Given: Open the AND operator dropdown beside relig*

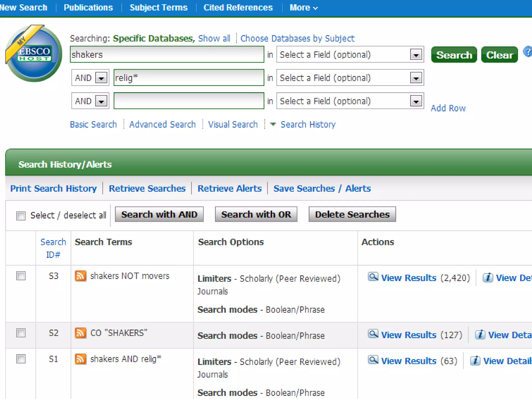Looking at the screenshot, I should [x=101, y=78].
